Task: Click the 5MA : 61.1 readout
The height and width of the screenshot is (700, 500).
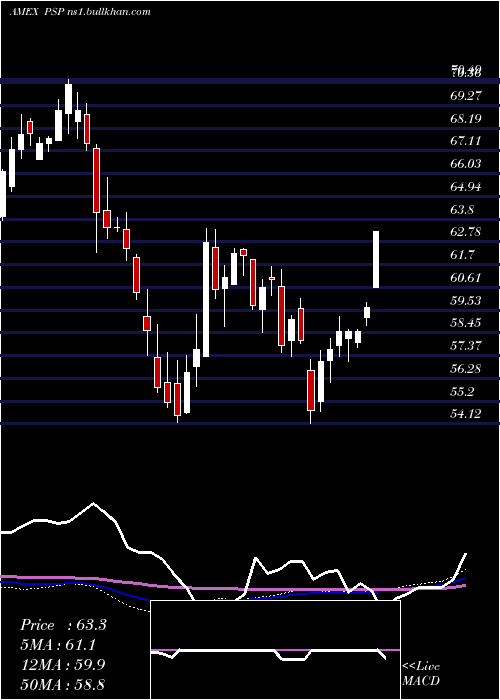Action: (58, 645)
